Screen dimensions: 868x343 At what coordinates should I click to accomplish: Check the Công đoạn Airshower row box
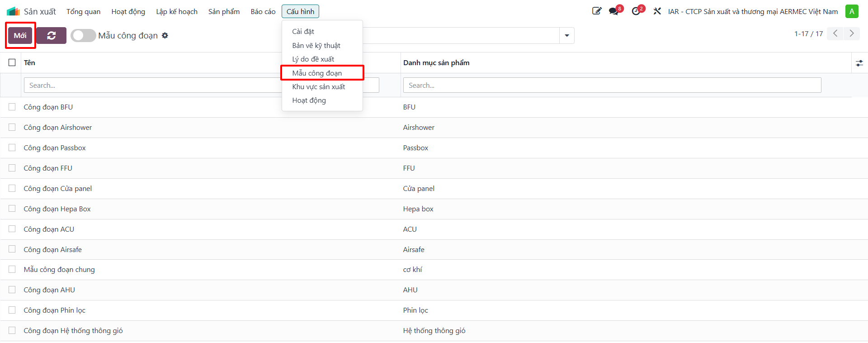[x=12, y=127]
